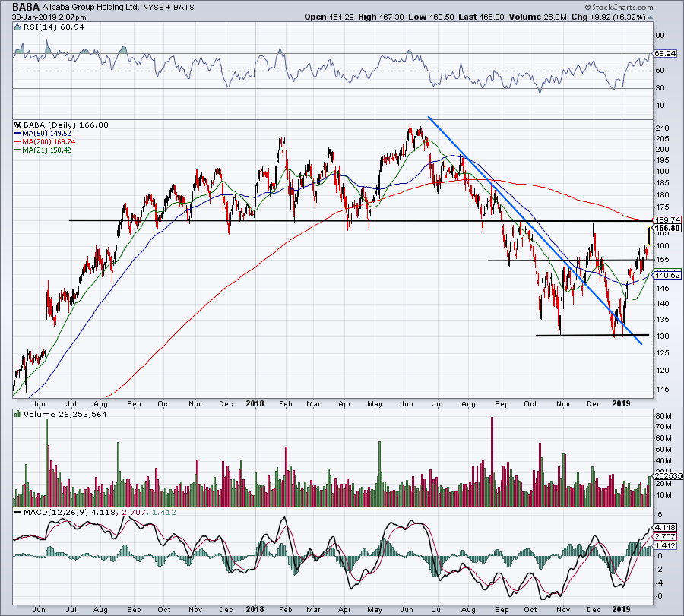
Task: Click the 30-Jan-2019 2:07pm timestamp
Action: 49,17
